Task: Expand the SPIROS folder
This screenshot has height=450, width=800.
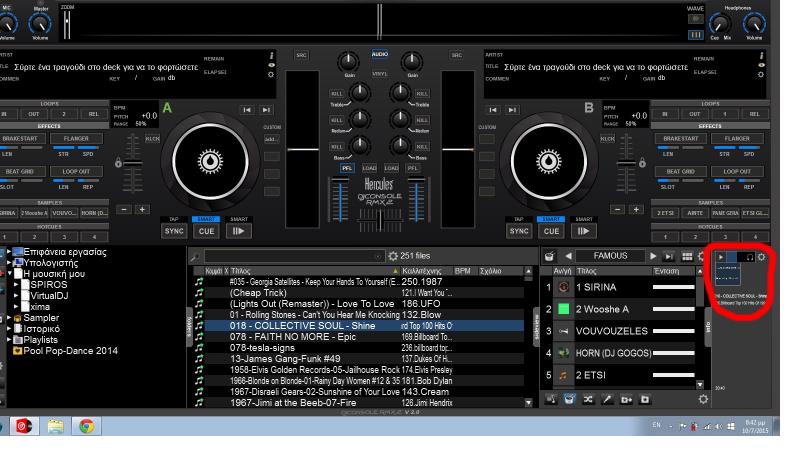Action: point(16,285)
